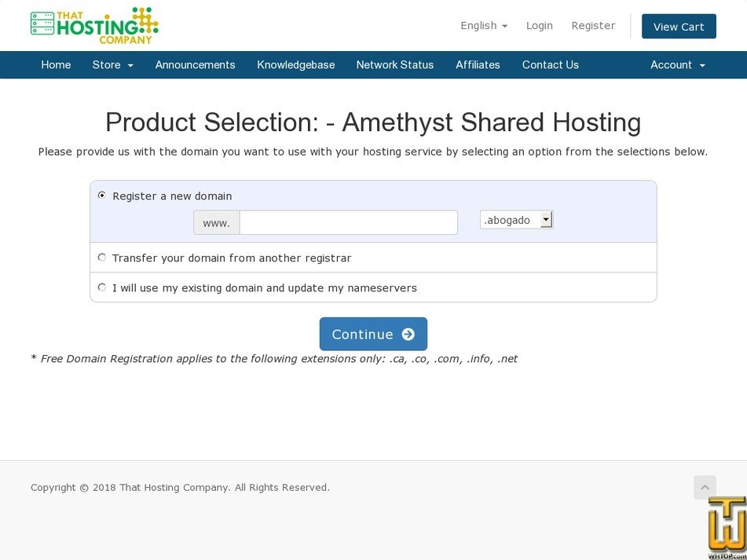Click the arrow icon inside the Continue button

(x=408, y=334)
